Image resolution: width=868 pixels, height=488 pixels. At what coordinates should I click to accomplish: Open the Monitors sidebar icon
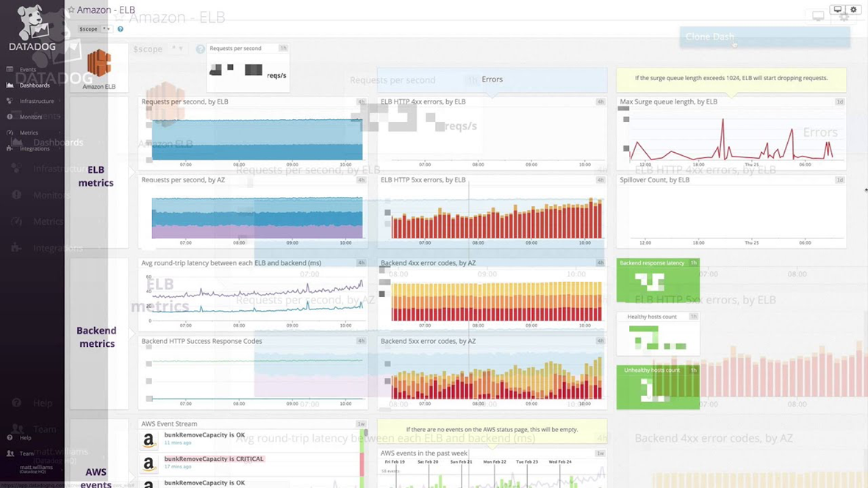(10, 117)
